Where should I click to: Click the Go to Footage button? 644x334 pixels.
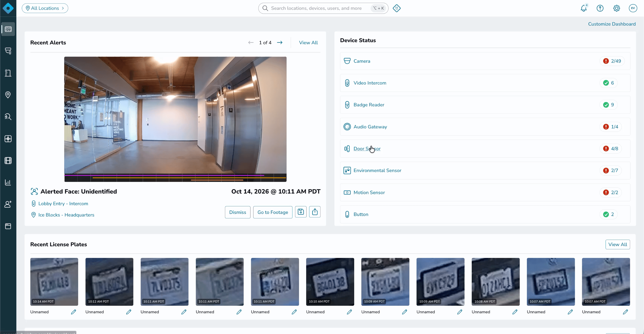pos(273,212)
